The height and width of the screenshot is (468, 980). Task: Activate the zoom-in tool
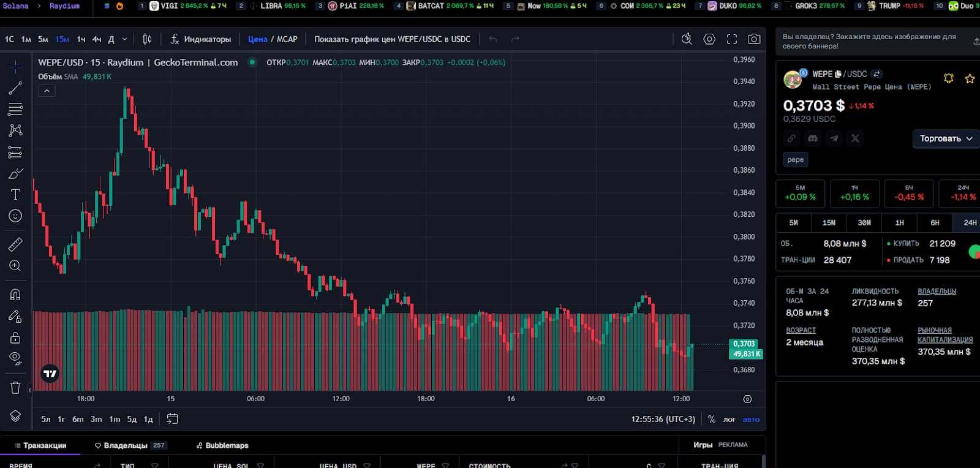(15, 266)
